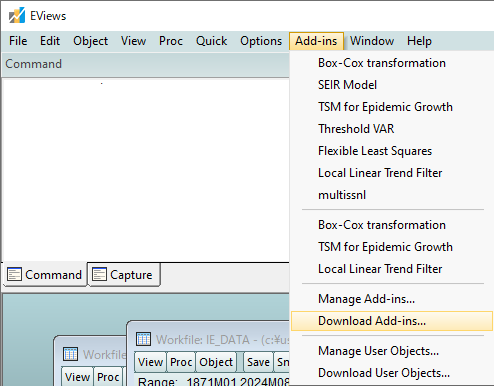Screen dimensions: 494x386
Task: Select first Local Linear Trend Filter entry
Action: click(x=392, y=173)
